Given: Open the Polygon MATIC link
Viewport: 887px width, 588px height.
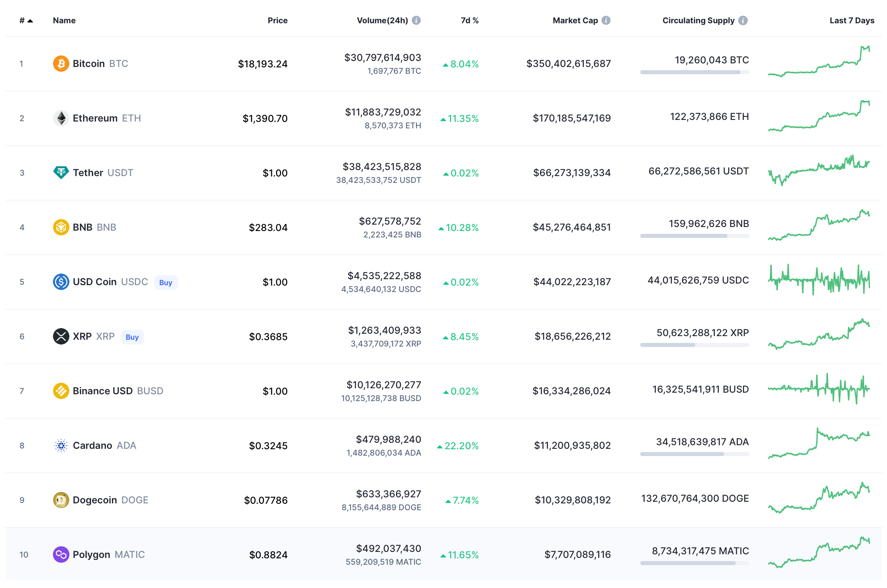Looking at the screenshot, I should [109, 554].
